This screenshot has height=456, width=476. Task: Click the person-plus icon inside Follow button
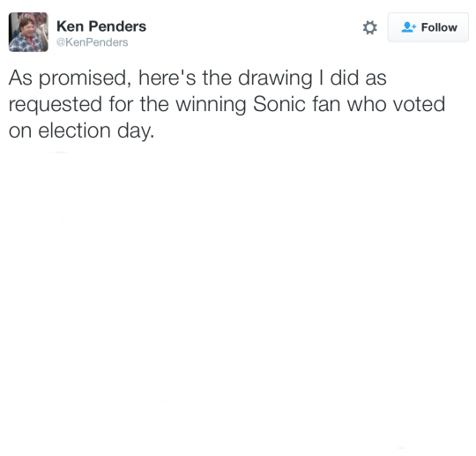tap(409, 27)
